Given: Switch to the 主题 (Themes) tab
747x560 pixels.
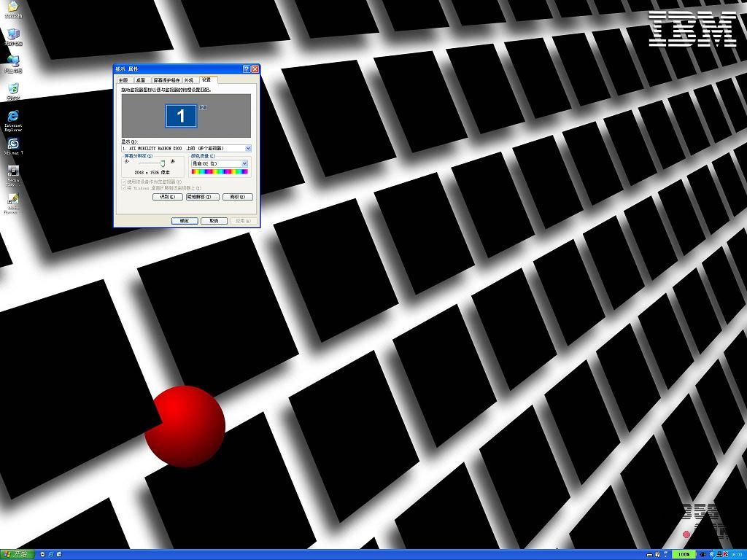Looking at the screenshot, I should (x=124, y=80).
